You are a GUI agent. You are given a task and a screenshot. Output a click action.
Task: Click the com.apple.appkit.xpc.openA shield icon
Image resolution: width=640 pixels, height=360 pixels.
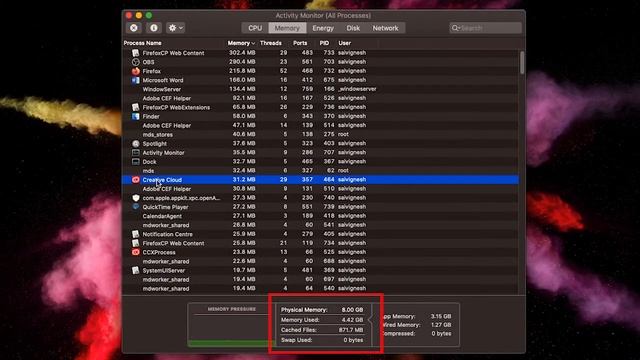pos(136,198)
